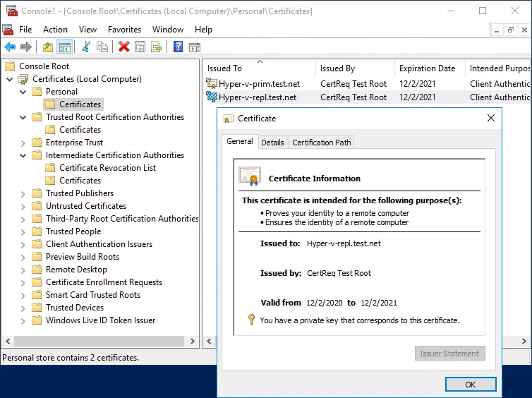The height and width of the screenshot is (398, 532).
Task: Click the Export List toolbar icon
Action: [x=157, y=47]
